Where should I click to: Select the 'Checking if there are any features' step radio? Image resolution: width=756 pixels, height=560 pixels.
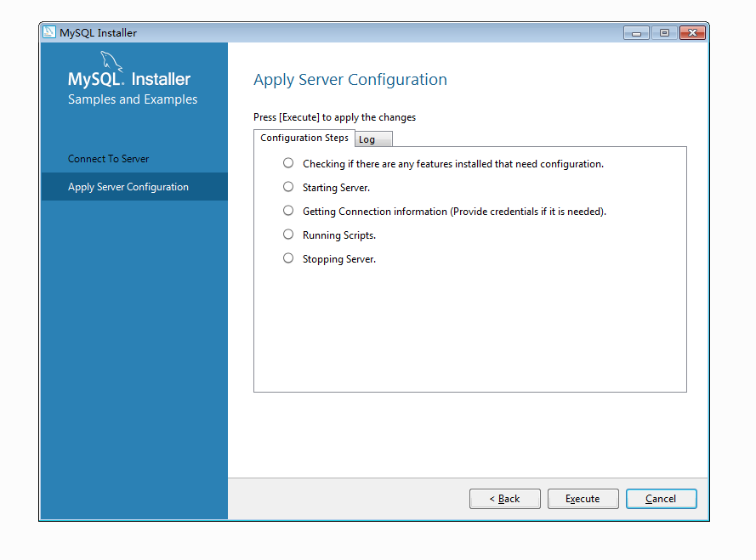287,163
